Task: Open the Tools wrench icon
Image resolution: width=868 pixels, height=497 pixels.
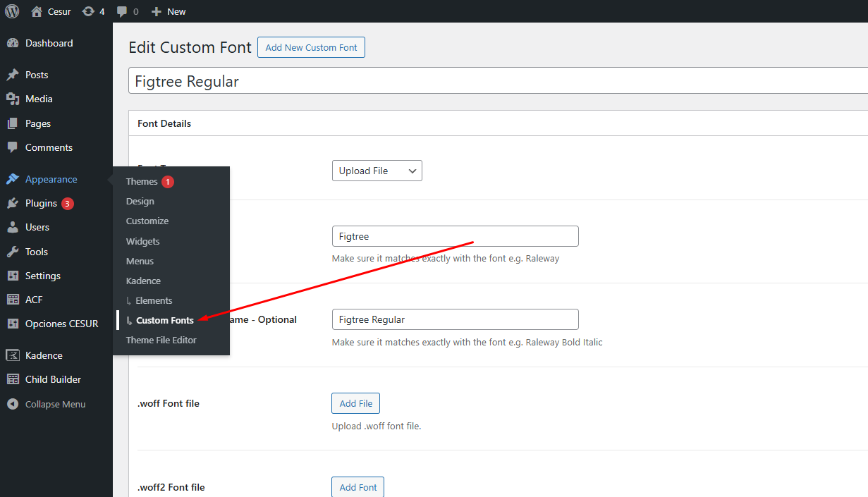Action: [x=13, y=252]
